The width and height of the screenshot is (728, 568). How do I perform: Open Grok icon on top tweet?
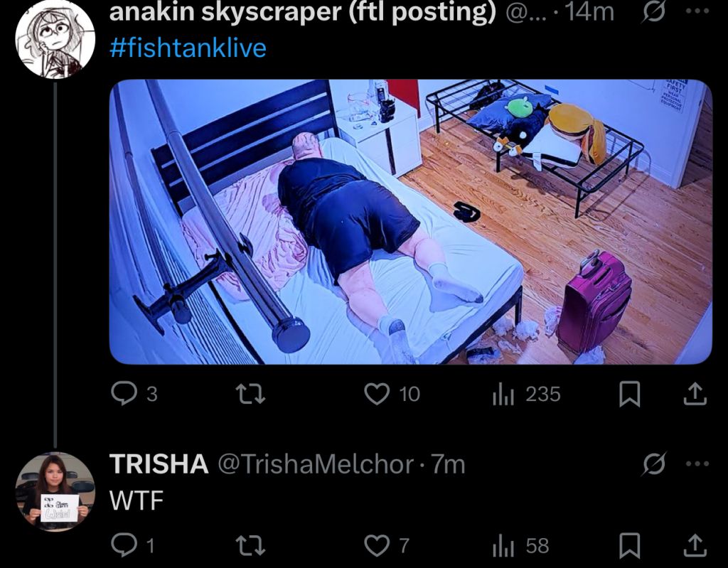(x=653, y=11)
